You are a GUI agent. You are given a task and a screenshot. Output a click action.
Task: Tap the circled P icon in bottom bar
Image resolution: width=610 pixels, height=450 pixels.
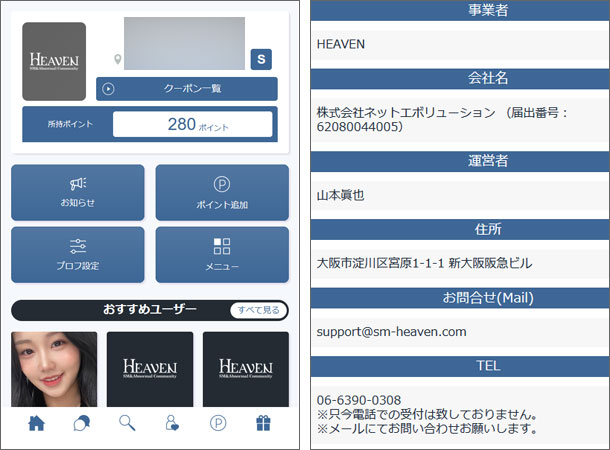pyautogui.click(x=218, y=423)
